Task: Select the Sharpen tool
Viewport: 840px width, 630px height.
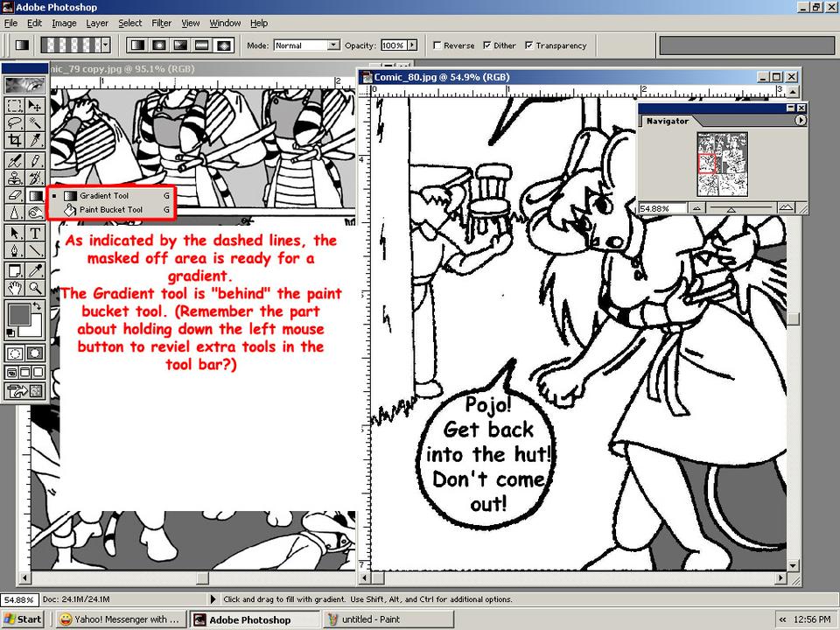Action: 15,213
